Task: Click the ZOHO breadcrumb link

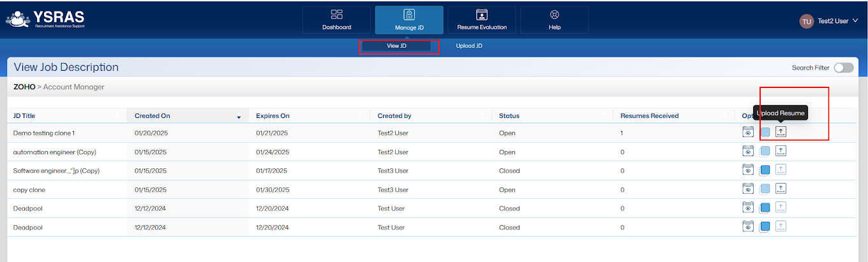Action: point(24,87)
